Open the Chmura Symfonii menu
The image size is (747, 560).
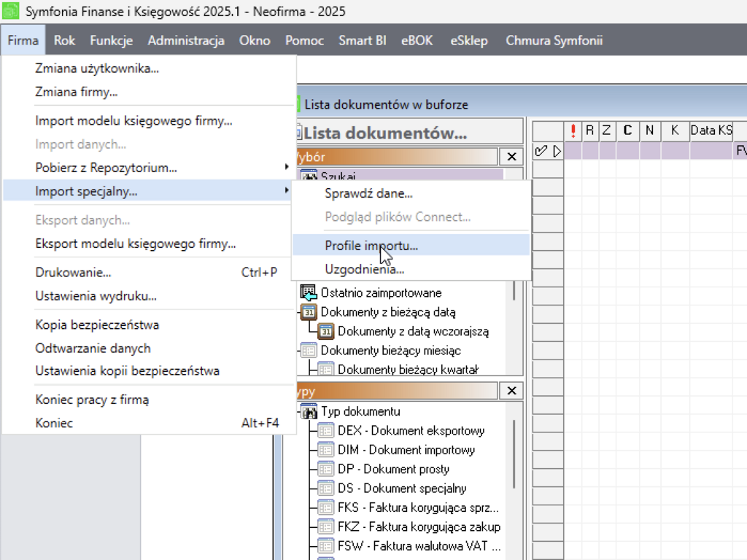tap(554, 41)
